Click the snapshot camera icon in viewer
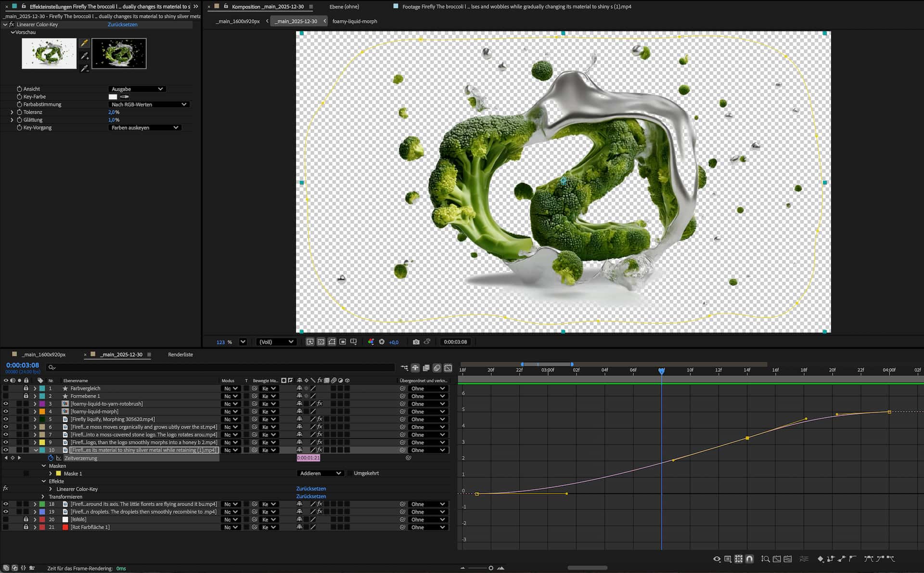The width and height of the screenshot is (924, 573). pyautogui.click(x=416, y=342)
